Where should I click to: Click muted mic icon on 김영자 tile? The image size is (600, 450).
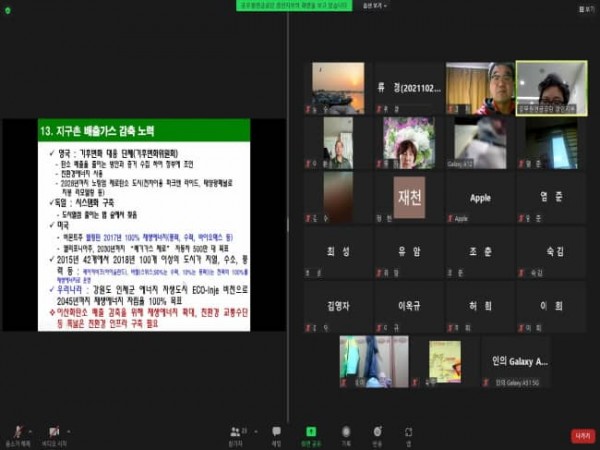[308, 328]
